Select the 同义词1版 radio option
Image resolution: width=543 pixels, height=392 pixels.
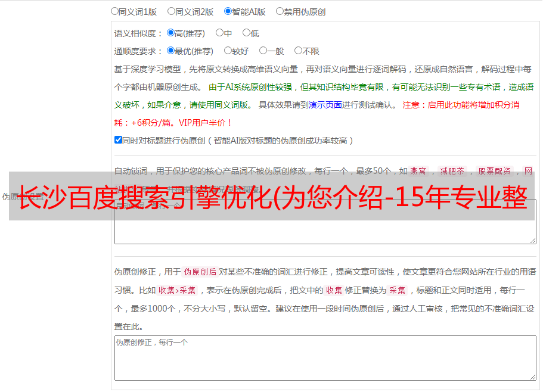tap(114, 11)
